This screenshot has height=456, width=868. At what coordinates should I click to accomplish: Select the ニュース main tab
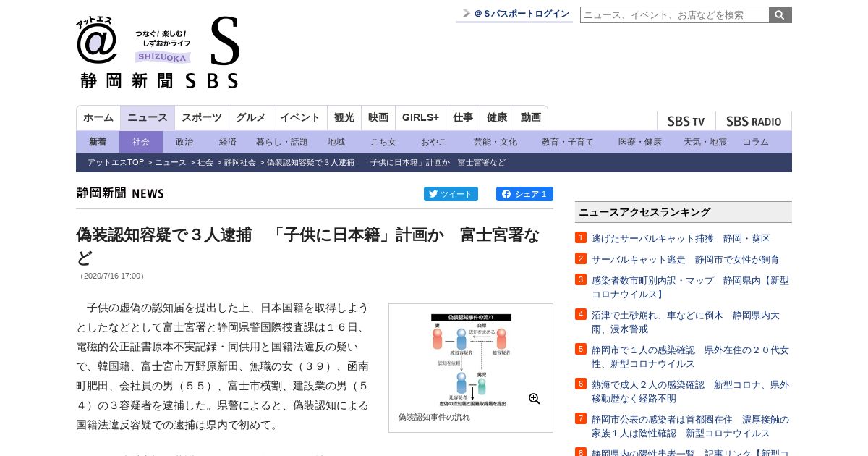[148, 117]
